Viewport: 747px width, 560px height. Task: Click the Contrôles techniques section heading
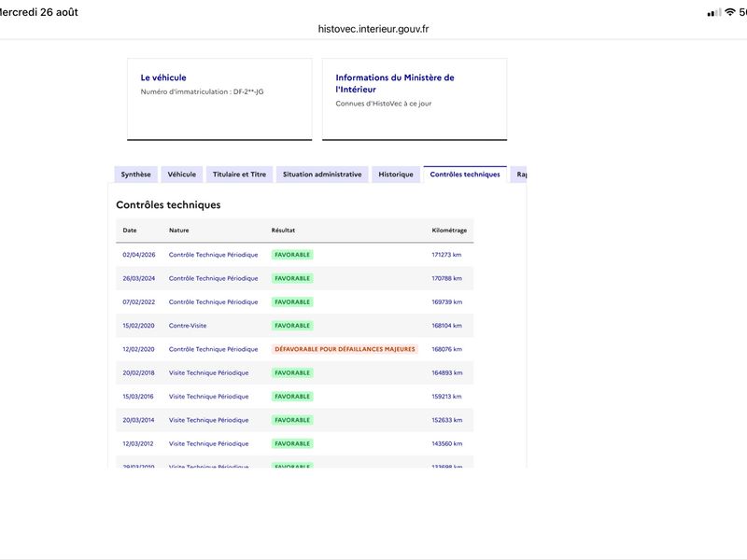pyautogui.click(x=168, y=204)
